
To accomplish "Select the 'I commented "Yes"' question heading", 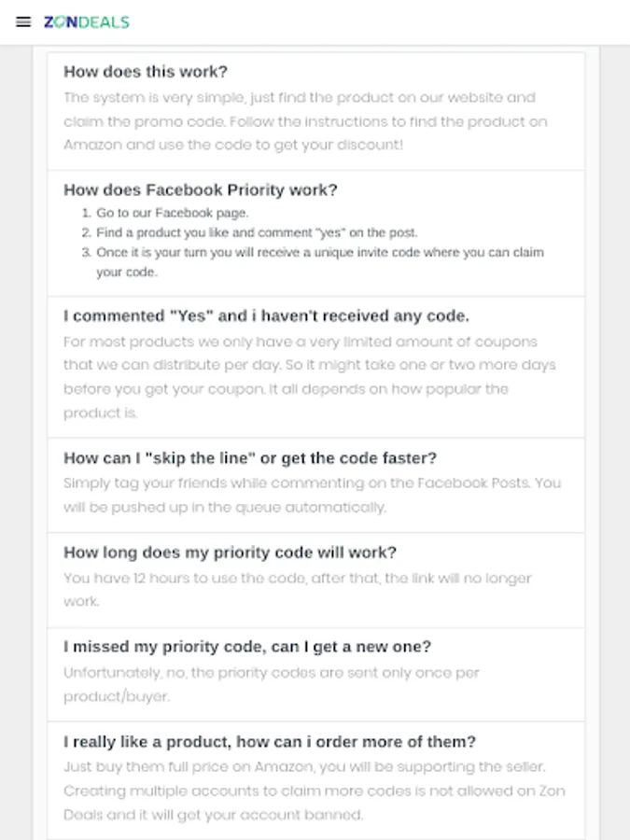I will pos(266,316).
